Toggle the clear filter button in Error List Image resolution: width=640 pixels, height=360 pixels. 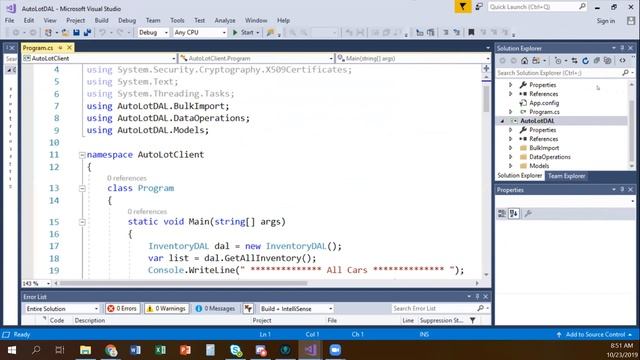tap(248, 309)
